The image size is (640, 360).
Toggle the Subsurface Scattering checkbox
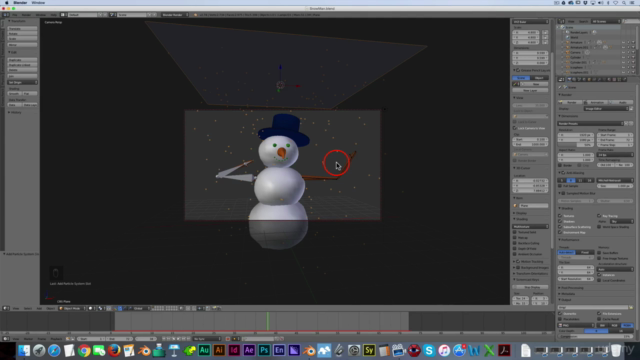pos(560,227)
